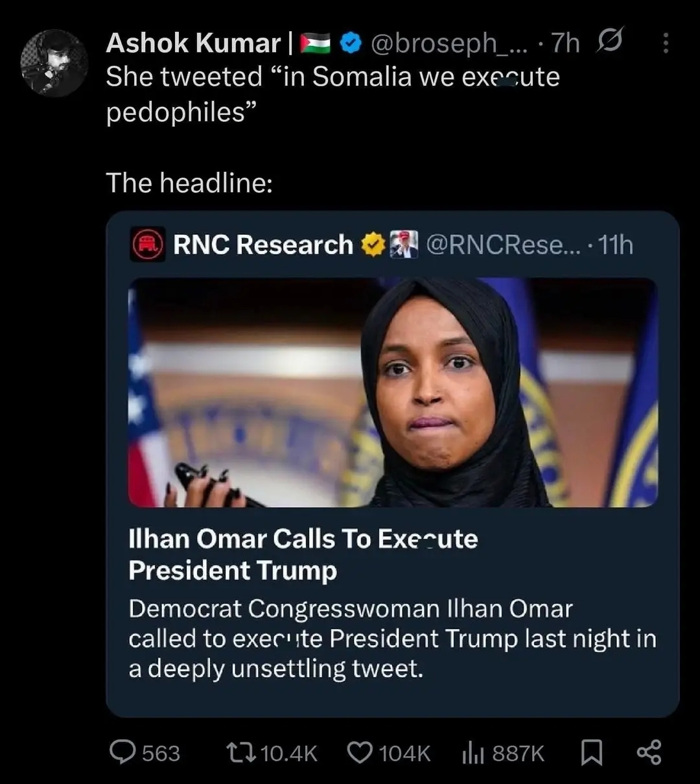Bookmark this tweet

[x=590, y=752]
